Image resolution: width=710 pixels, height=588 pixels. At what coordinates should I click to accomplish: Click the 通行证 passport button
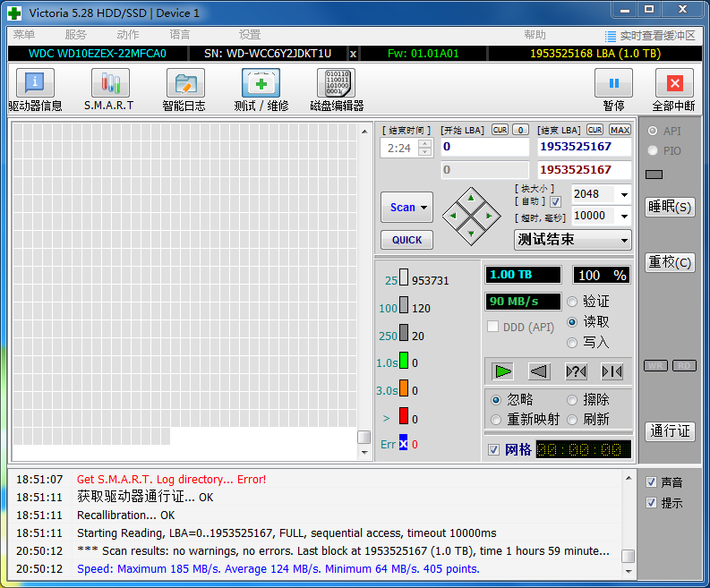(x=670, y=430)
